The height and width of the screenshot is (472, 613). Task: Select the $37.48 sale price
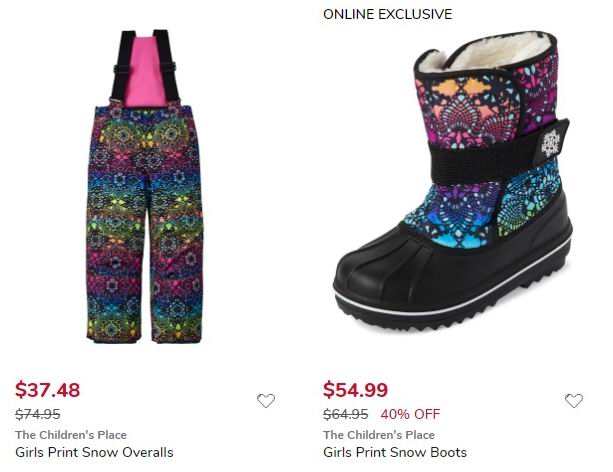[48, 389]
